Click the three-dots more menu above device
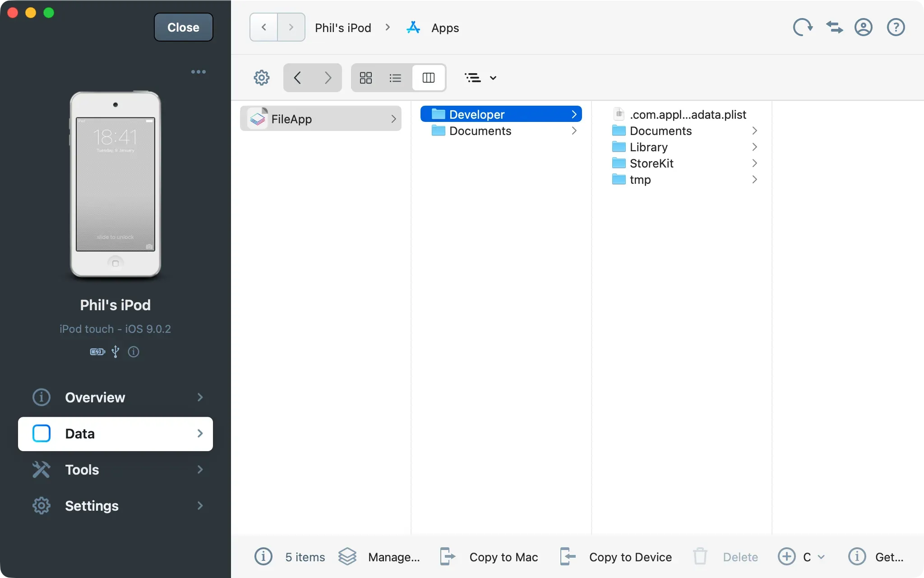 (198, 72)
